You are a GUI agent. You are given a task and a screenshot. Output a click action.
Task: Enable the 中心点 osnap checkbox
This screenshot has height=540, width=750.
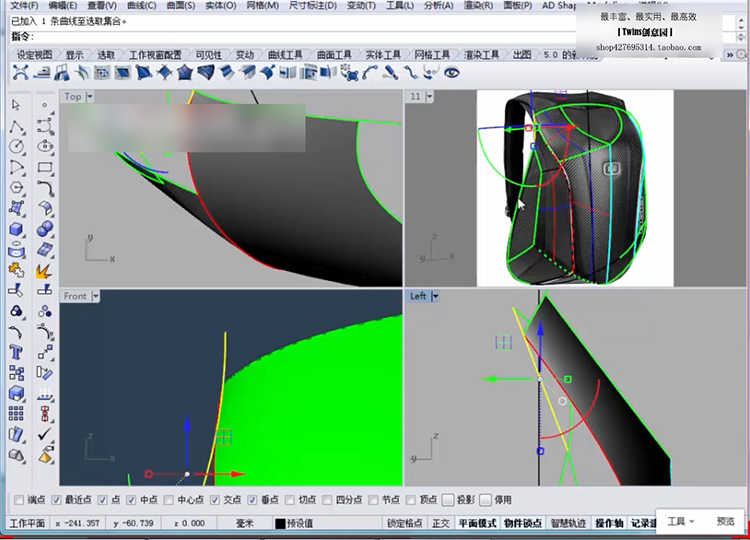click(170, 500)
